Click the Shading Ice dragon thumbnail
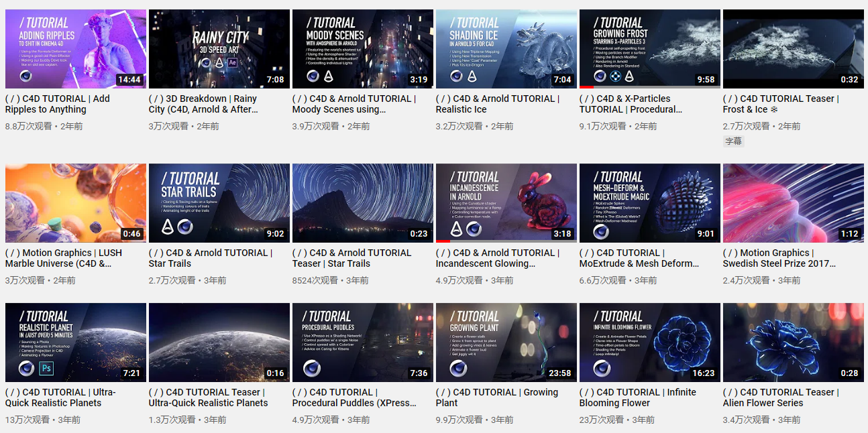 click(x=506, y=49)
